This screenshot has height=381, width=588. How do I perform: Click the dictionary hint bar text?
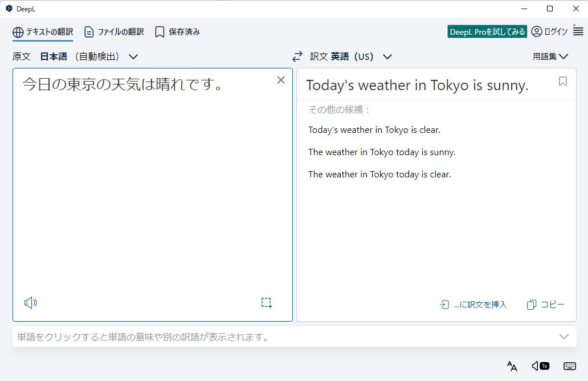click(143, 337)
